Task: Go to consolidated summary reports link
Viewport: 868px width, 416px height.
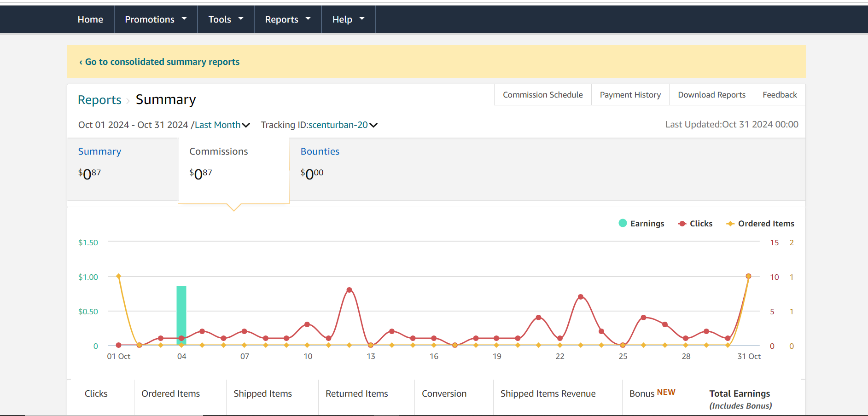Action: 159,62
